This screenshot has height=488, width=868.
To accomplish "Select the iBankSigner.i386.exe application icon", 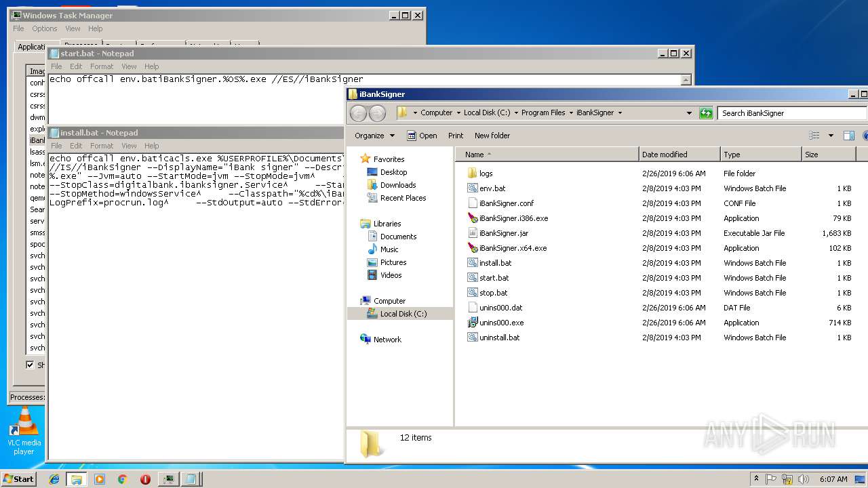I will click(473, 218).
